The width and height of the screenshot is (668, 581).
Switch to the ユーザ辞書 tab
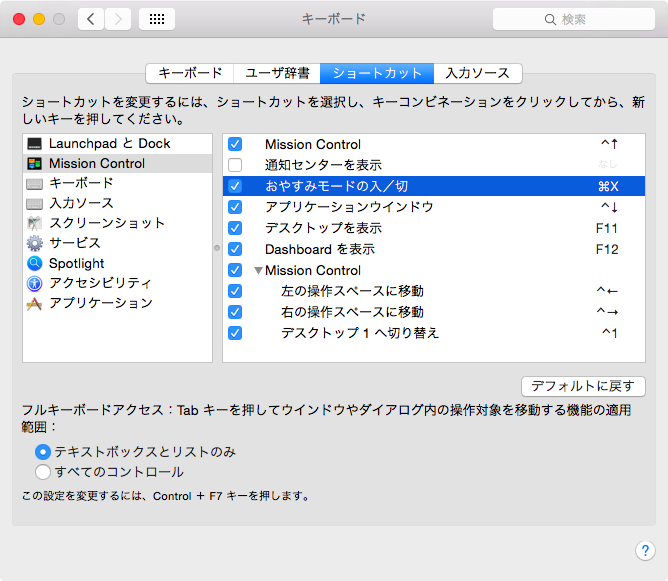[277, 73]
